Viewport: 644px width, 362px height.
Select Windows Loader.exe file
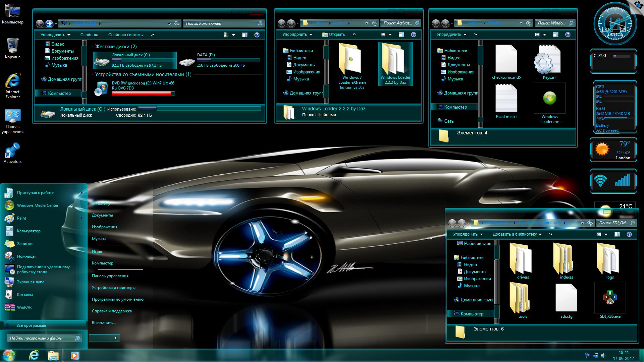[x=549, y=103]
